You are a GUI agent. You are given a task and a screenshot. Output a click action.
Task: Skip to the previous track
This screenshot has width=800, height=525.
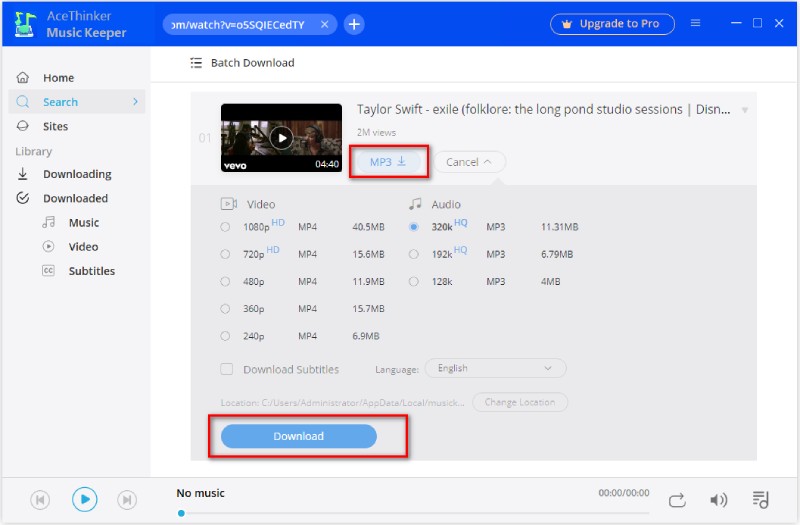tap(40, 499)
